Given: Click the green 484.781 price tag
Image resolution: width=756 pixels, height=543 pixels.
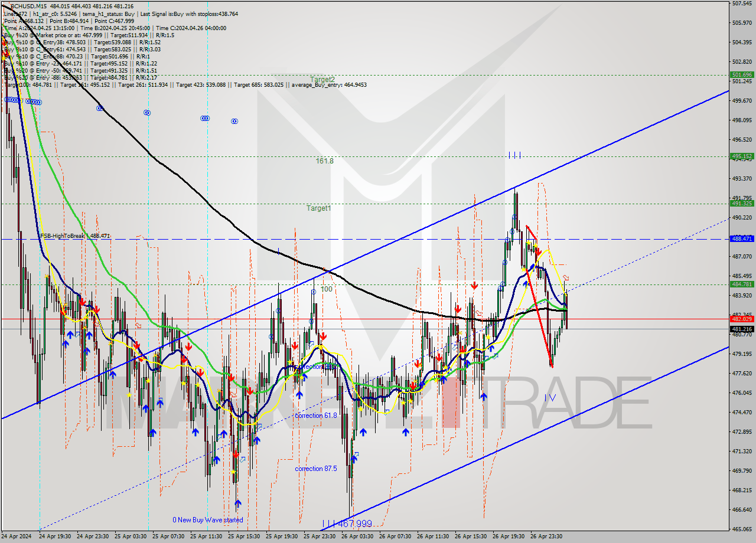Looking at the screenshot, I should tap(742, 284).
